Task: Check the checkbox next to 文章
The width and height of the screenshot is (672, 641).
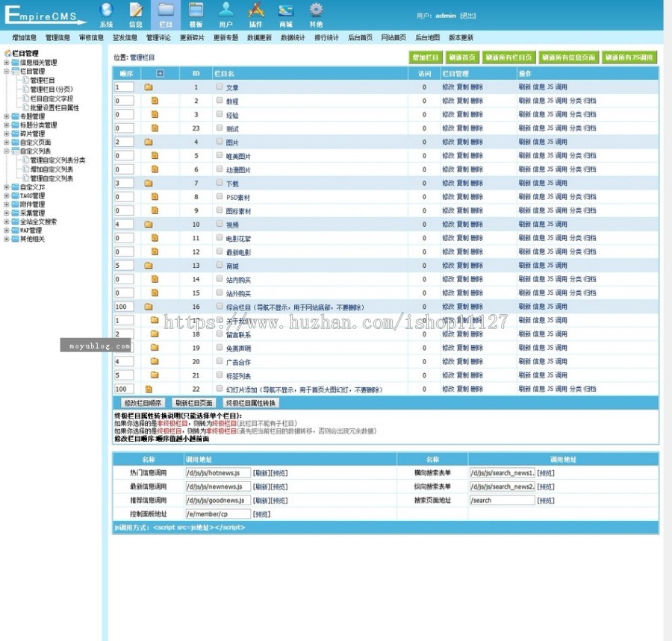Action: pos(220,87)
